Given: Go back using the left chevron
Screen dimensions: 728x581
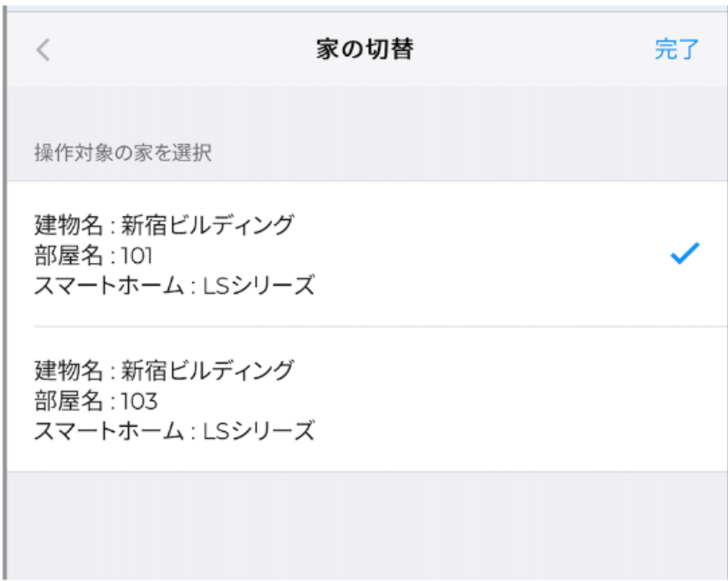Looking at the screenshot, I should point(44,50).
